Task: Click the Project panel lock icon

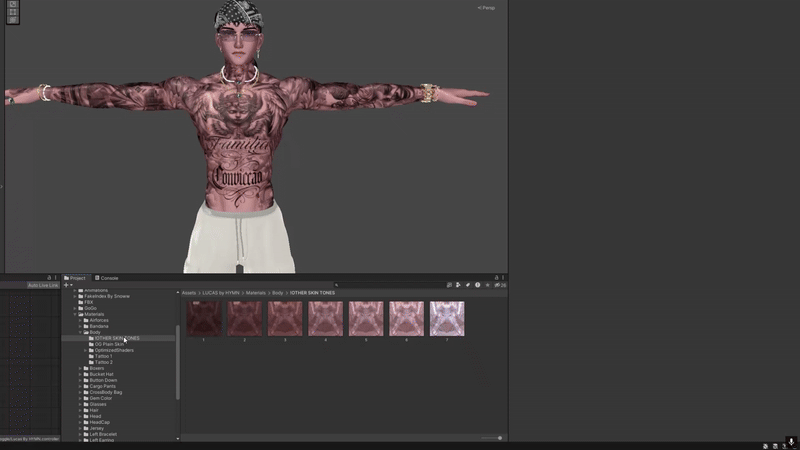Action: [x=497, y=278]
